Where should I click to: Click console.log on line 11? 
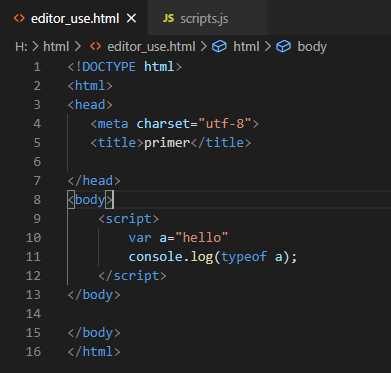coord(171,257)
